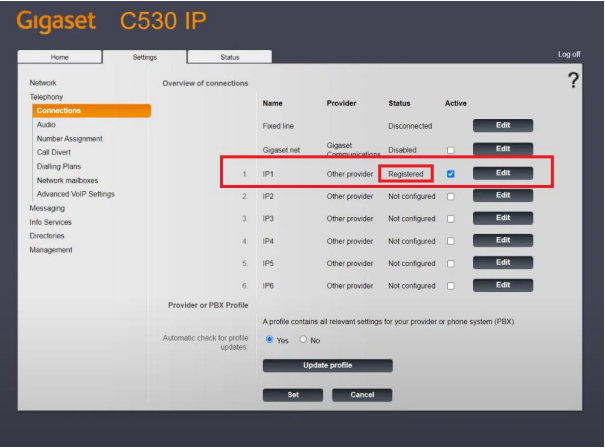Open Management section
Viewport: 605px width, 448px height.
click(x=51, y=250)
